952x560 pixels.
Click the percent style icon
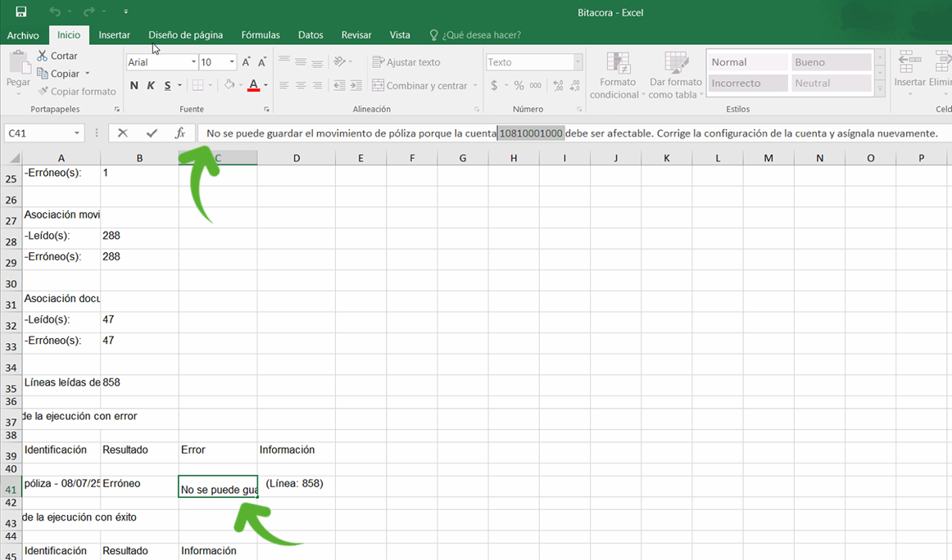pyautogui.click(x=519, y=86)
